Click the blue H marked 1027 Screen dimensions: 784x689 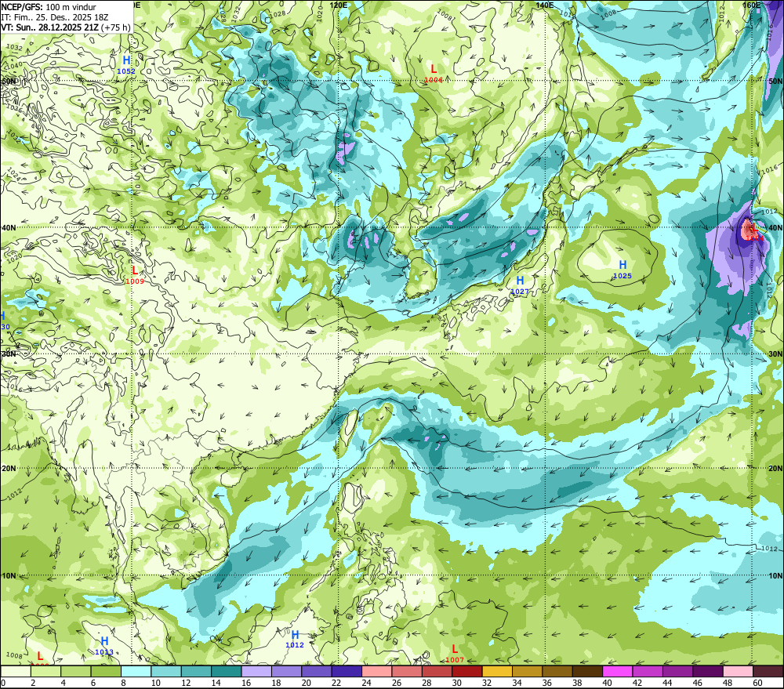[520, 281]
